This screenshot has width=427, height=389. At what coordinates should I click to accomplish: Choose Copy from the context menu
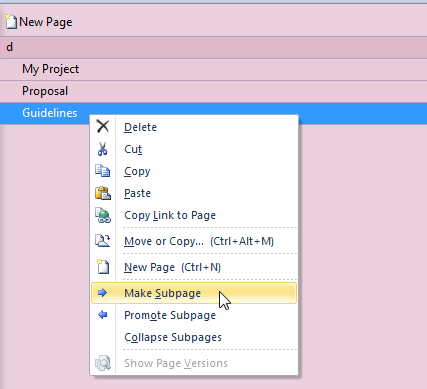[194, 171]
